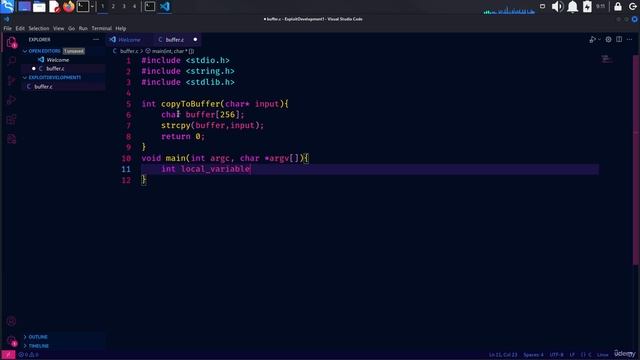Open buffer.c in the workspace folder tree

64,87
